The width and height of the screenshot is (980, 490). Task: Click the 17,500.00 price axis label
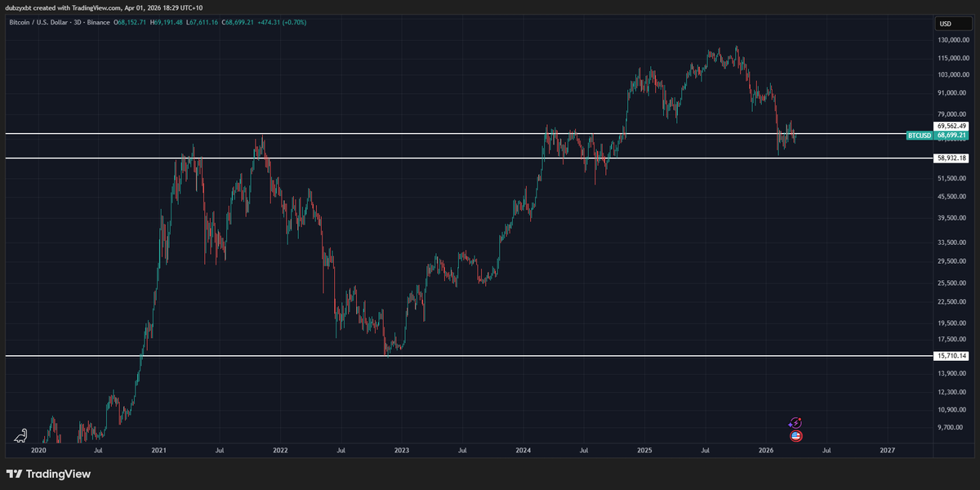tap(952, 340)
